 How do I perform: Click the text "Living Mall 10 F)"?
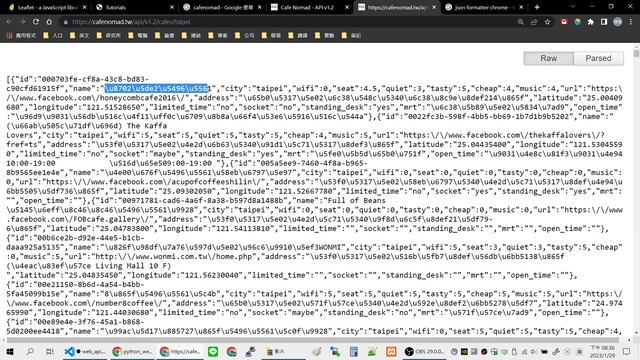(x=133, y=266)
